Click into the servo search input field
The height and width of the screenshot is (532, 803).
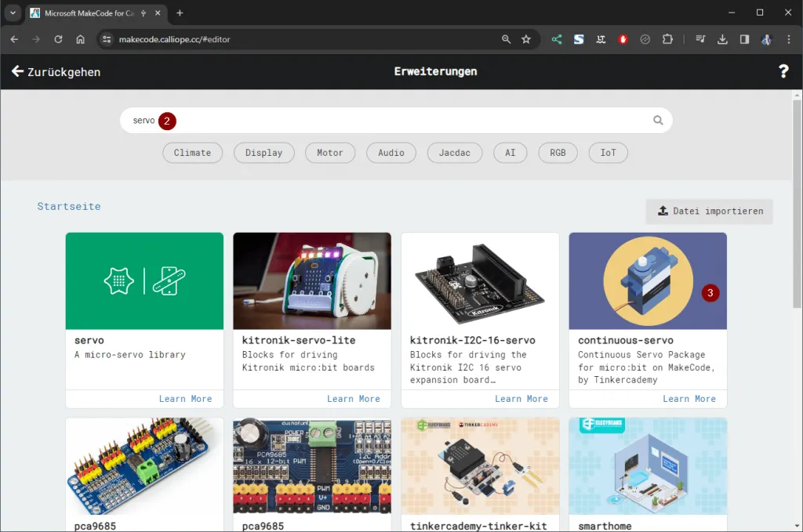click(392, 121)
